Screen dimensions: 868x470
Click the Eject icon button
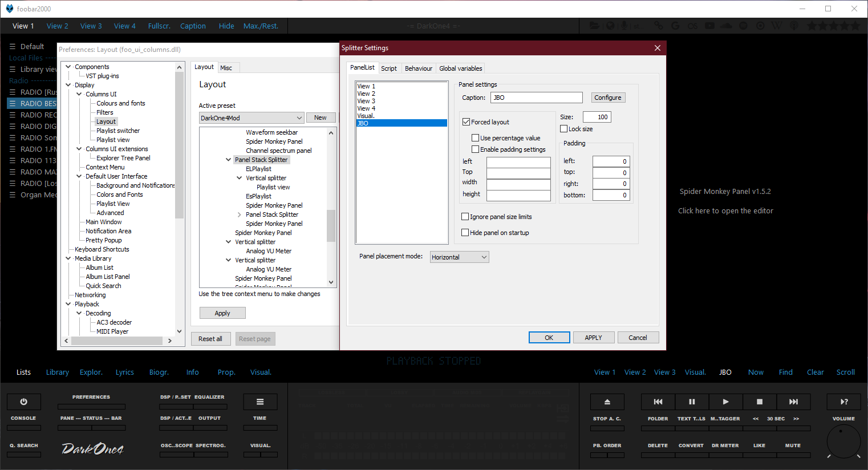pos(607,402)
